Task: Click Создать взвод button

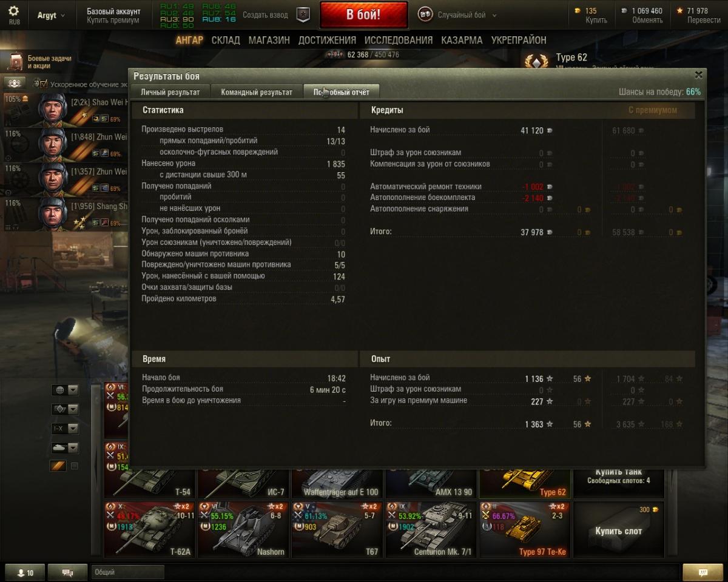Action: (x=265, y=15)
